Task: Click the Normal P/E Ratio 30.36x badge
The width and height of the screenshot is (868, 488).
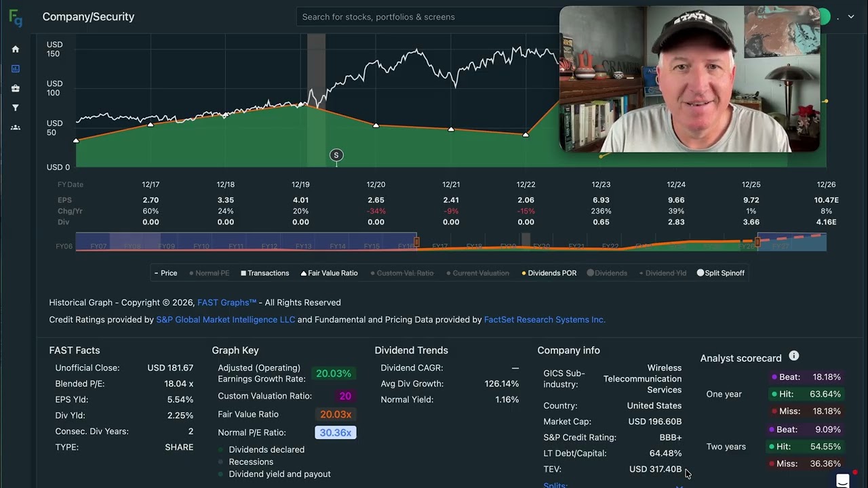Action: pos(335,432)
